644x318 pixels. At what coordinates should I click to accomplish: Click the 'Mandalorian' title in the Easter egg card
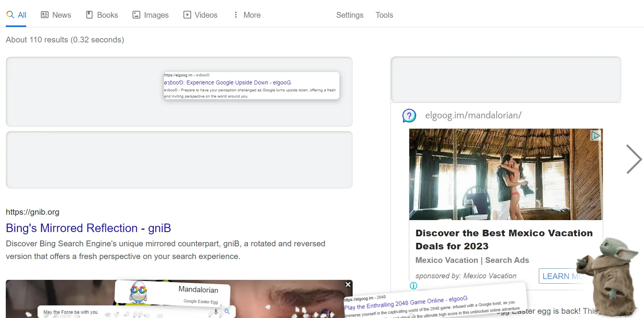[198, 289]
